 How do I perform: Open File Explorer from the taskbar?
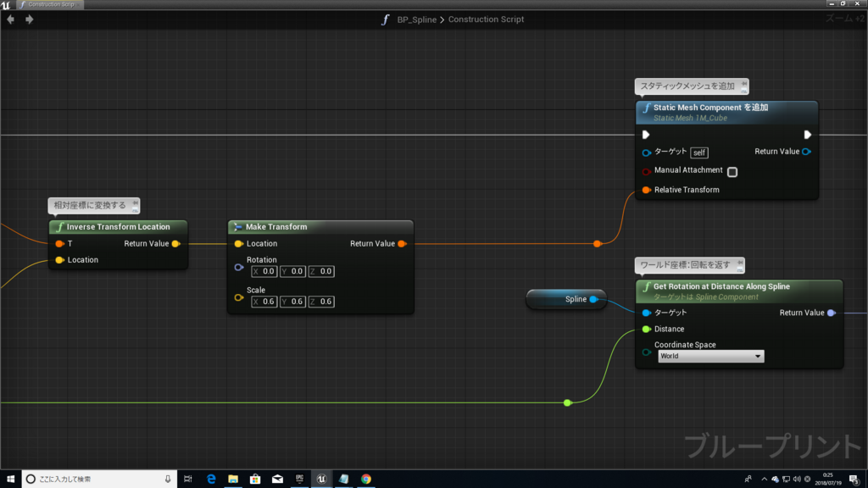[x=233, y=480]
